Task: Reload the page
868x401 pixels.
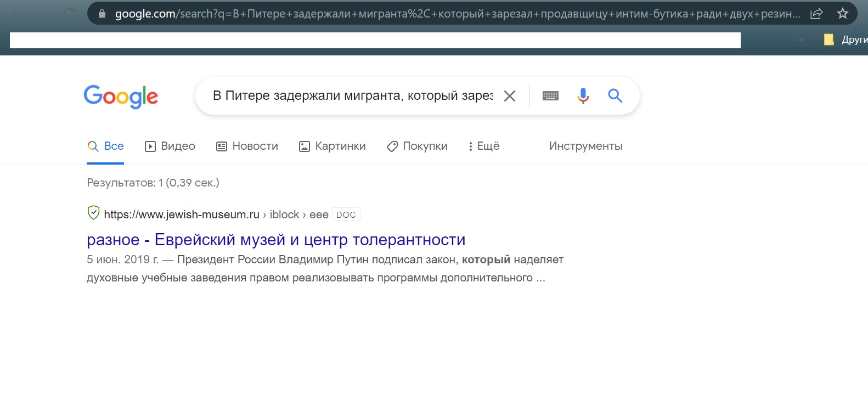Action: (x=70, y=13)
